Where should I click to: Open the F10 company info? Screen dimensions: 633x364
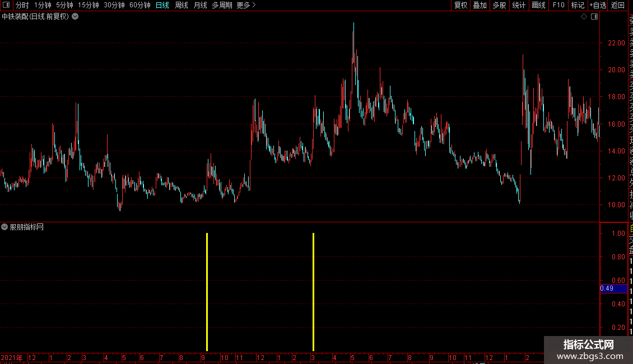tap(558, 5)
